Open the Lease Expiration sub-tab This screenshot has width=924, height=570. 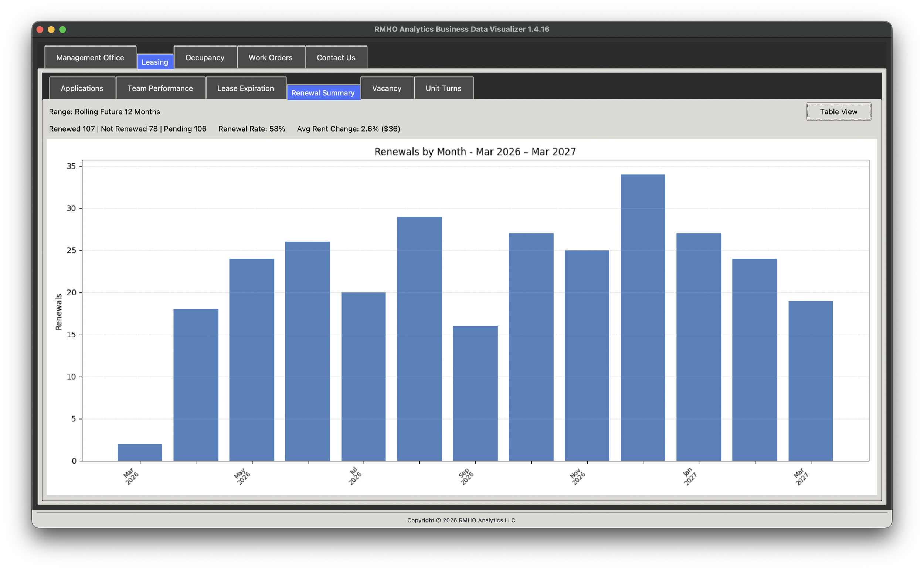tap(245, 88)
